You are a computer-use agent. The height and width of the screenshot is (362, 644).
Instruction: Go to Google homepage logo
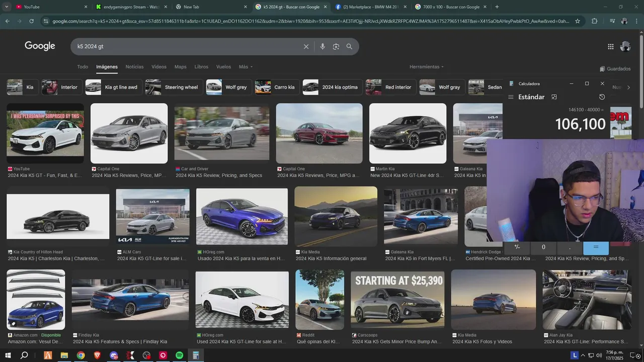click(40, 46)
